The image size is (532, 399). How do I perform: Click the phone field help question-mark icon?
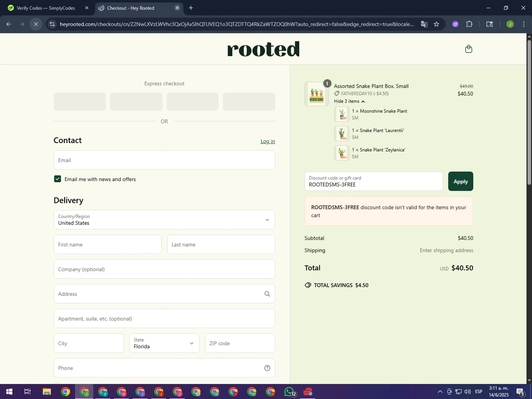(x=267, y=368)
